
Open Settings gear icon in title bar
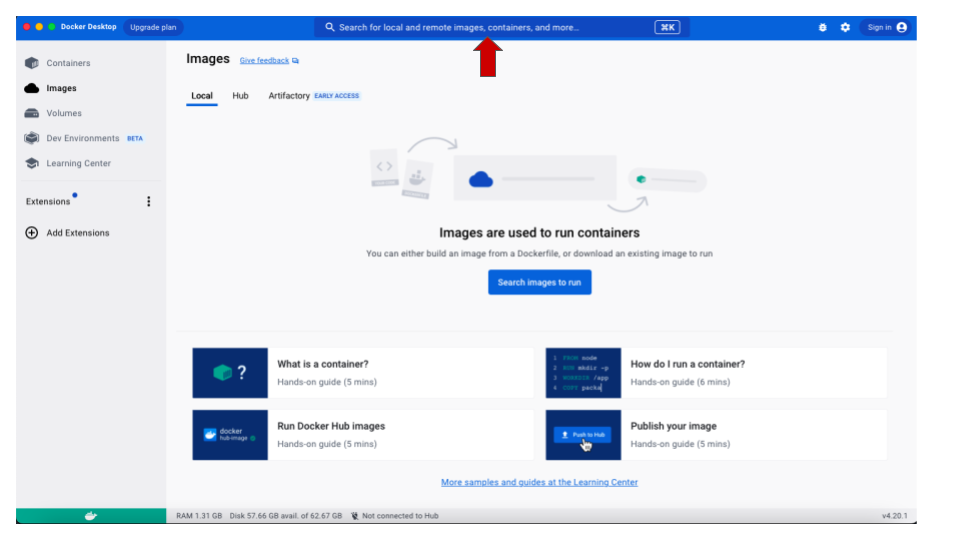pyautogui.click(x=845, y=28)
